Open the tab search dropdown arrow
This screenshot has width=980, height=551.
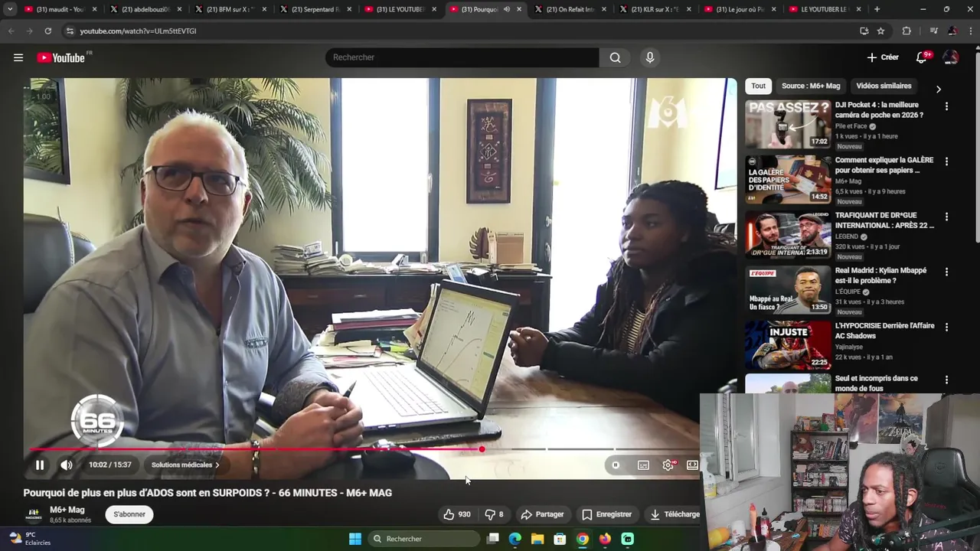[x=10, y=9]
